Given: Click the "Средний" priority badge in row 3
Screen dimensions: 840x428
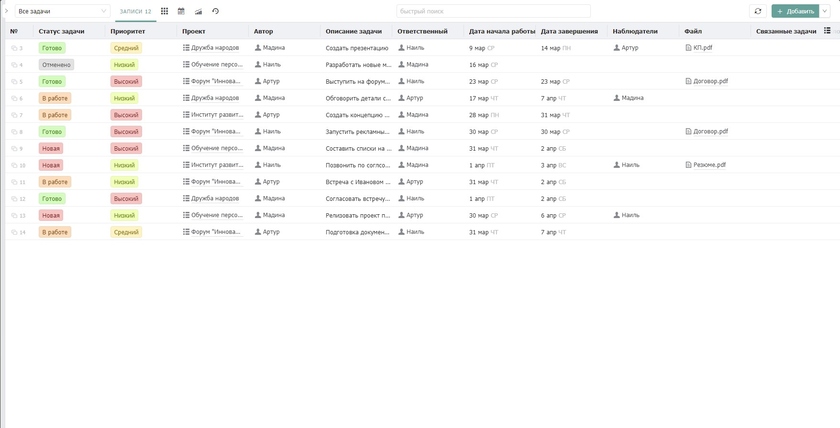Looking at the screenshot, I should [x=126, y=48].
